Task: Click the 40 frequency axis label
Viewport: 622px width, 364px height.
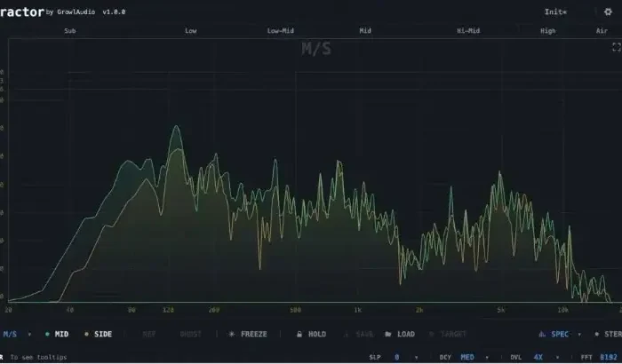Action: tap(70, 310)
